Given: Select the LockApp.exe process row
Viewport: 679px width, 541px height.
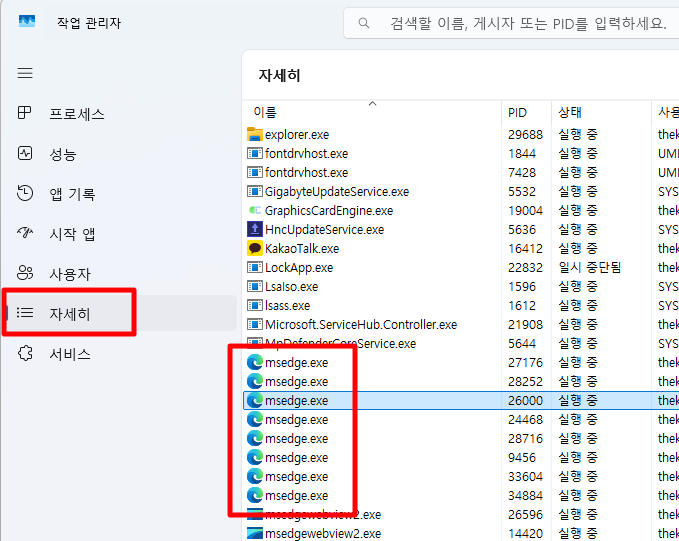Looking at the screenshot, I should 461,267.
